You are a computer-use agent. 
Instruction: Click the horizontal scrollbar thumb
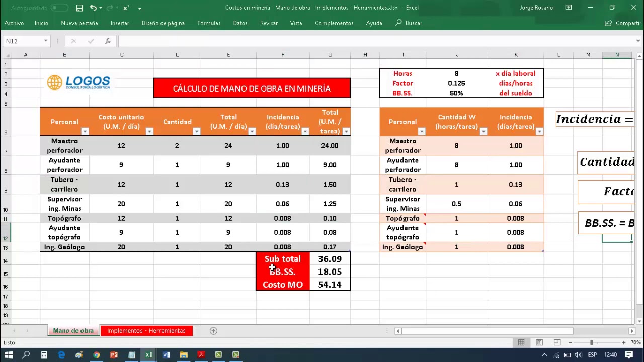tap(488, 331)
